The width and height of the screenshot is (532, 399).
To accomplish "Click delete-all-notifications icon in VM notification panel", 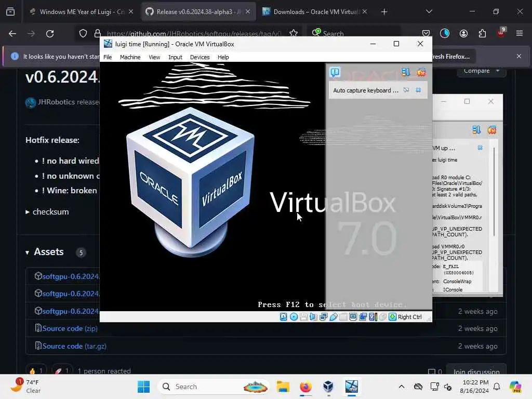I will point(421,72).
